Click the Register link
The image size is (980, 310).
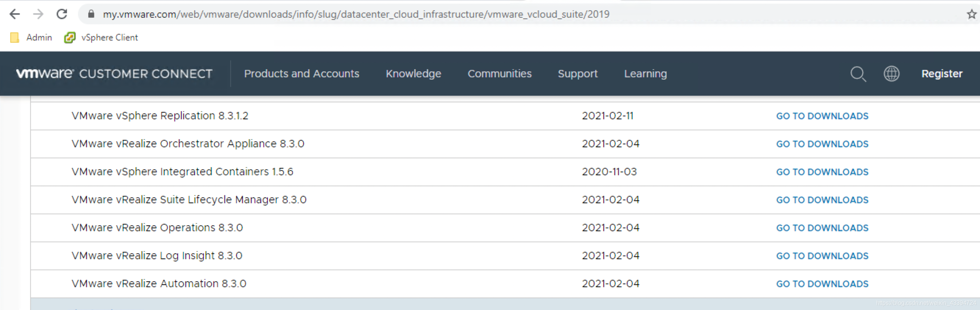942,74
